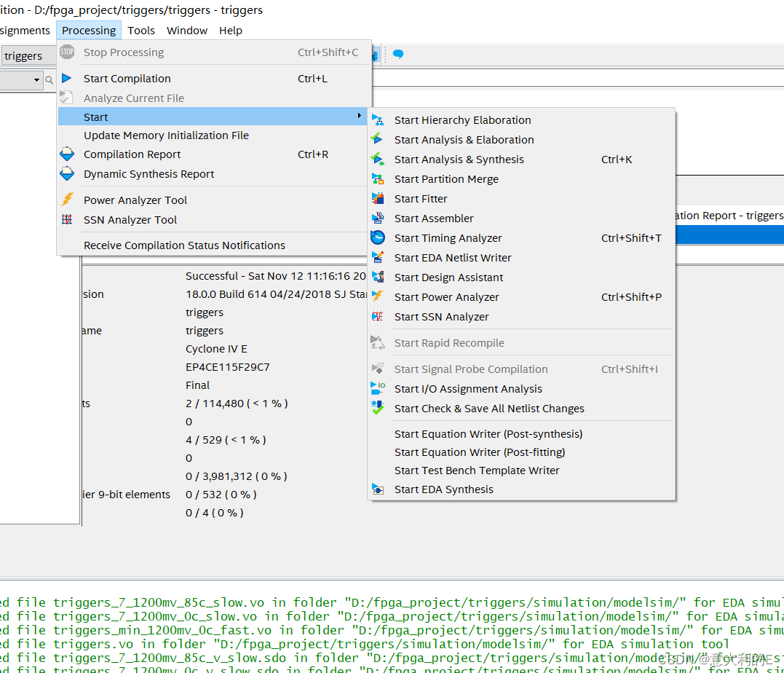Start I/O Assignment Analysis
The height and width of the screenshot is (673, 784).
tap(467, 388)
